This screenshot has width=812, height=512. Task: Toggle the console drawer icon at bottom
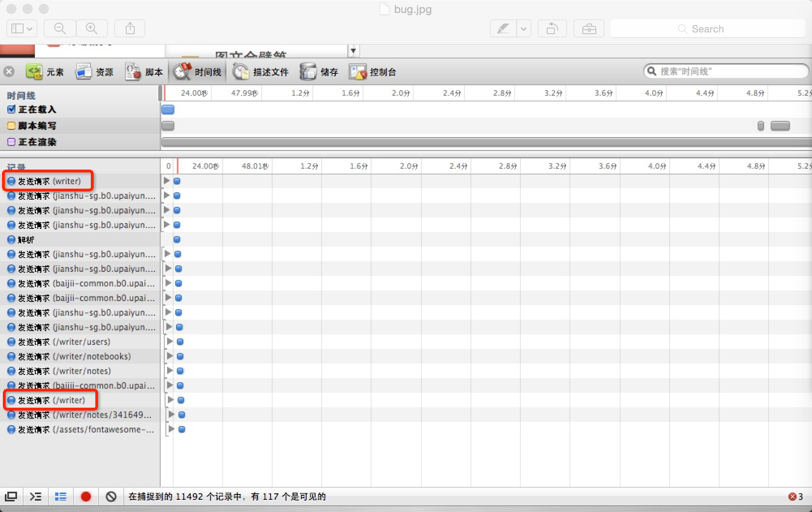pos(36,497)
